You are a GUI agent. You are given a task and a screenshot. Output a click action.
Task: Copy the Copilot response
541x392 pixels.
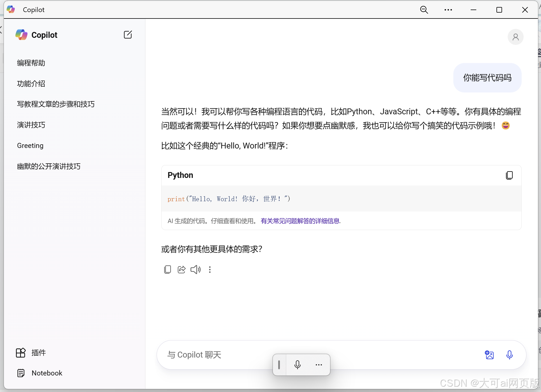[168, 270]
